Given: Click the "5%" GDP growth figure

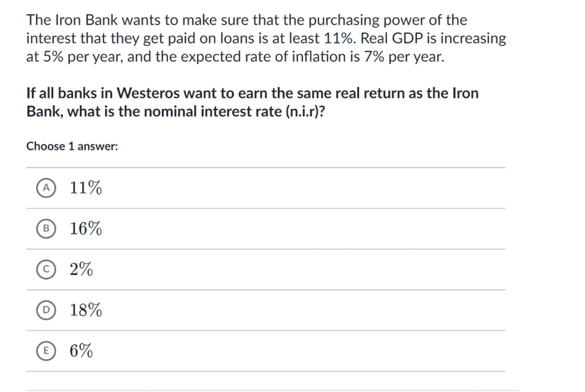Looking at the screenshot, I should [x=53, y=57].
